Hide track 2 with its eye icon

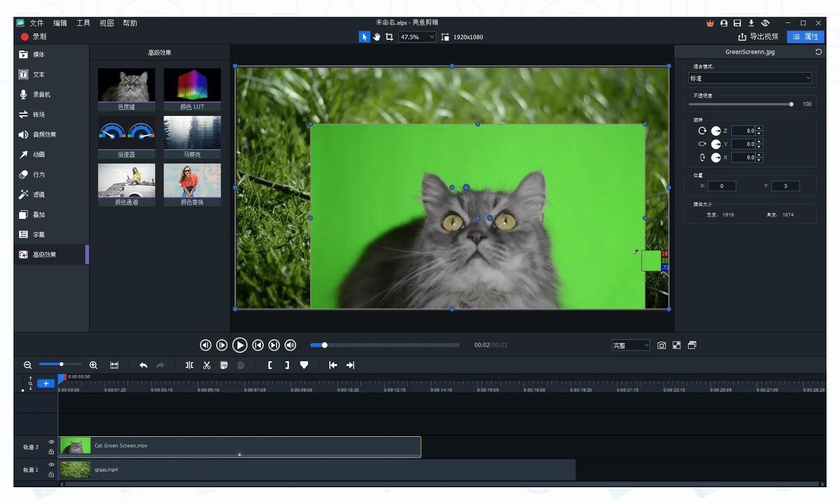click(51, 442)
